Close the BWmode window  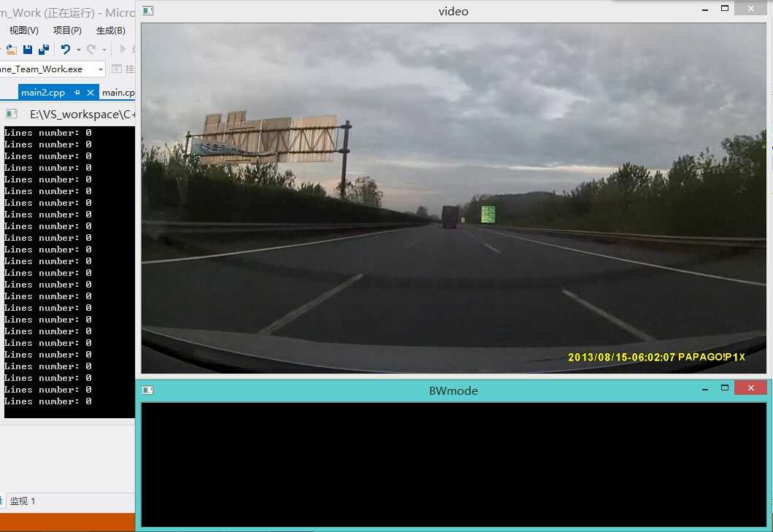coord(751,388)
